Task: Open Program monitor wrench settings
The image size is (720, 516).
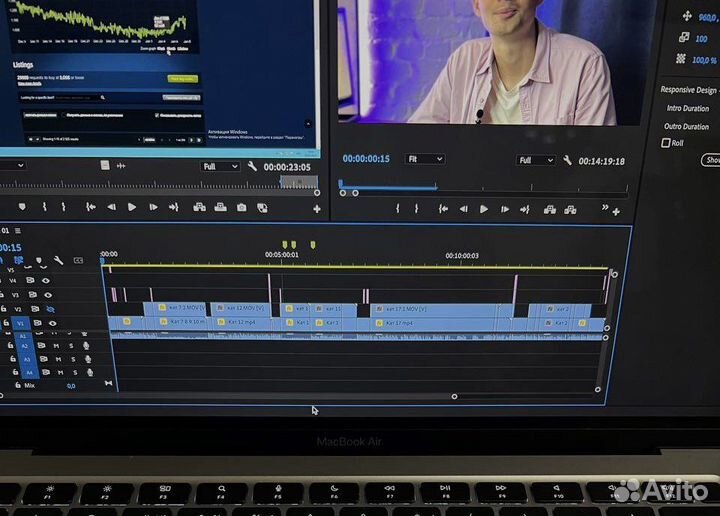Action: pos(567,160)
